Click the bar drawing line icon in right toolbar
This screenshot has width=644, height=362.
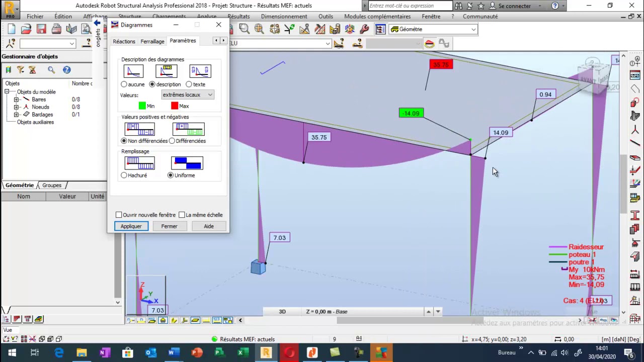coord(635,143)
